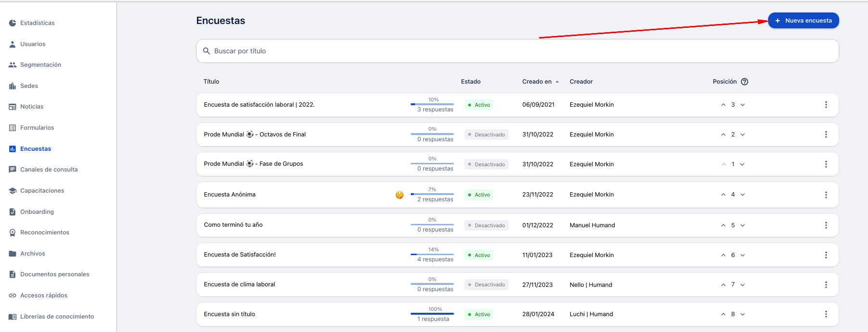Click progress bar of Encuesta sin título
868x332 pixels.
pos(432,314)
